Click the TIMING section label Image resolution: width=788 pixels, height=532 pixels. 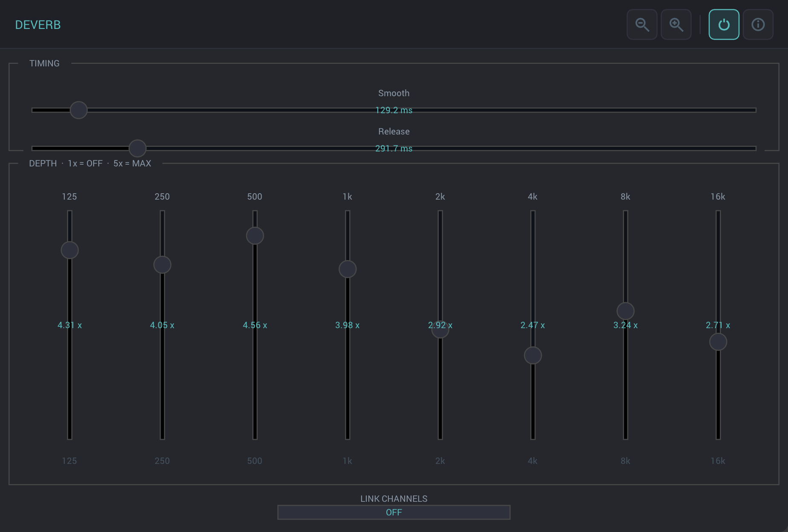(44, 63)
